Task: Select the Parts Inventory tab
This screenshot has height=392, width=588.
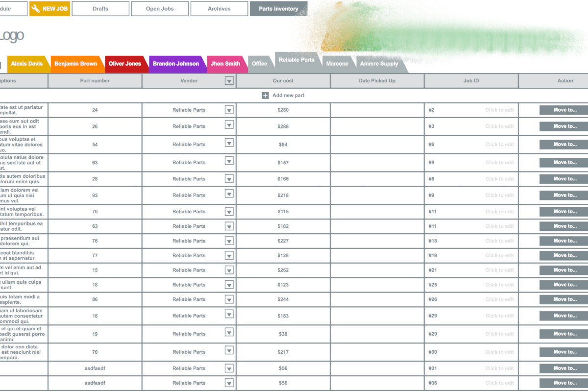Action: 278,9
